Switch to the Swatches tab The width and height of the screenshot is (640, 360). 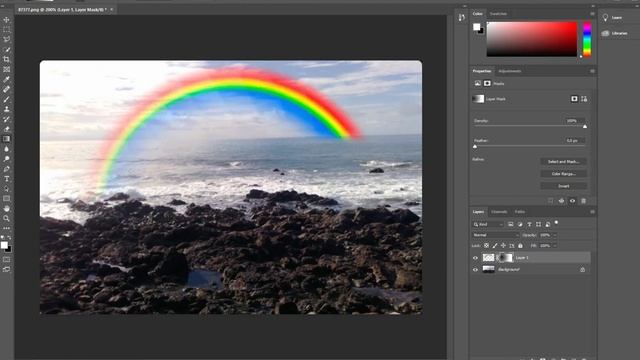(498, 14)
